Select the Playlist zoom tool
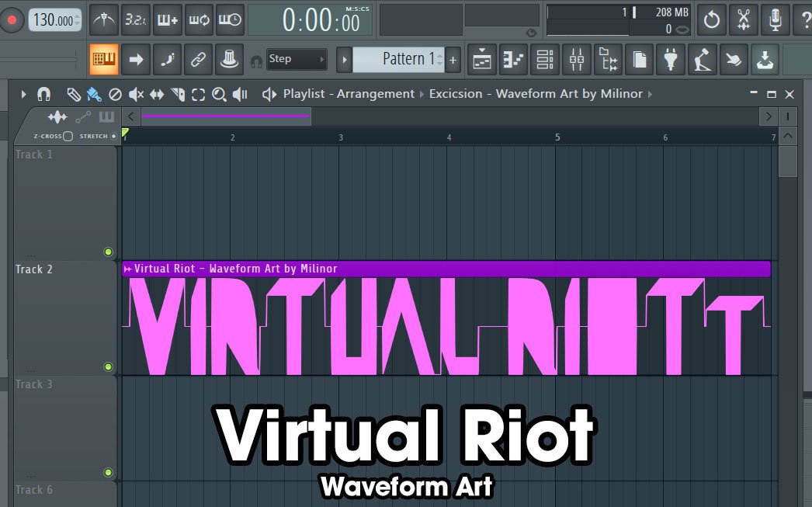This screenshot has height=507, width=812. click(x=218, y=94)
